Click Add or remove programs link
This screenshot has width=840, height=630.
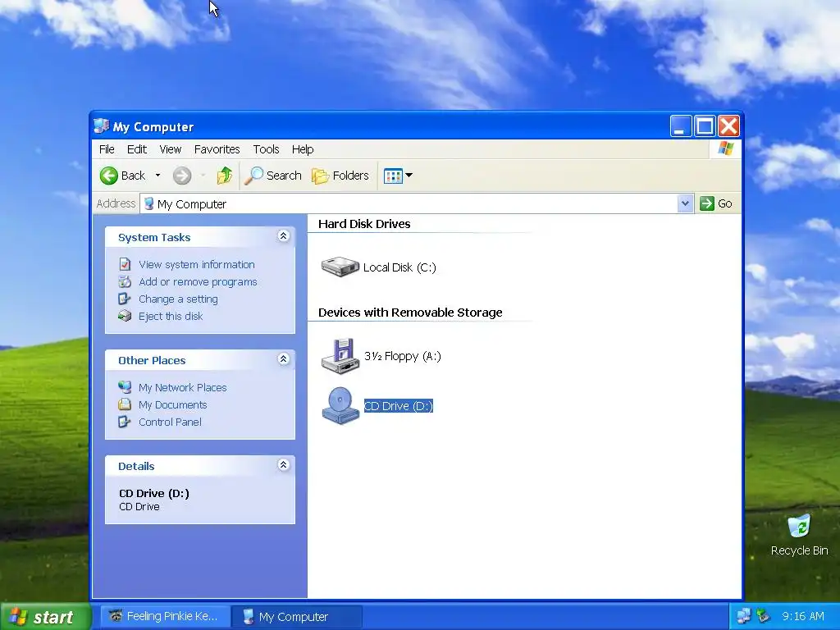pos(198,282)
